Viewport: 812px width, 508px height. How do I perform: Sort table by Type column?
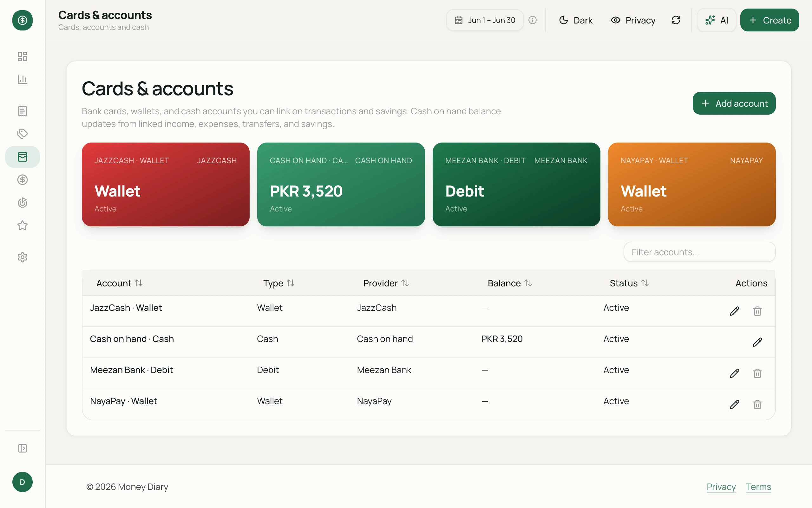coord(279,283)
